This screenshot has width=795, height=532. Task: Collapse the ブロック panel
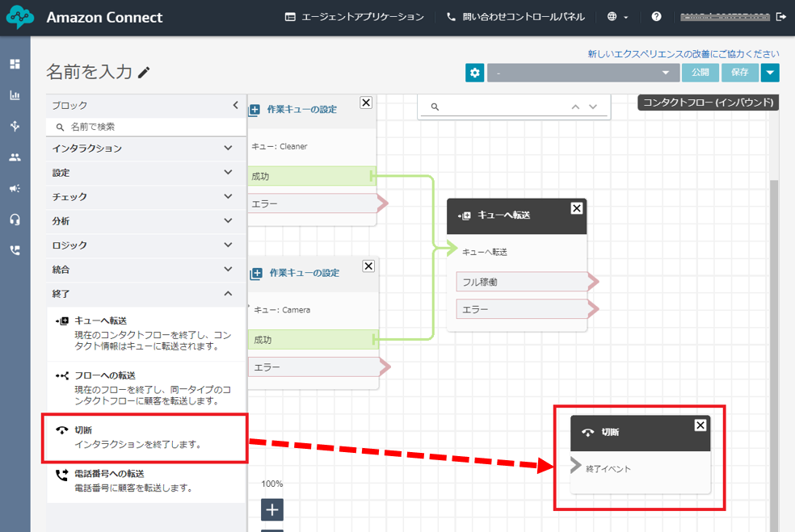click(235, 106)
